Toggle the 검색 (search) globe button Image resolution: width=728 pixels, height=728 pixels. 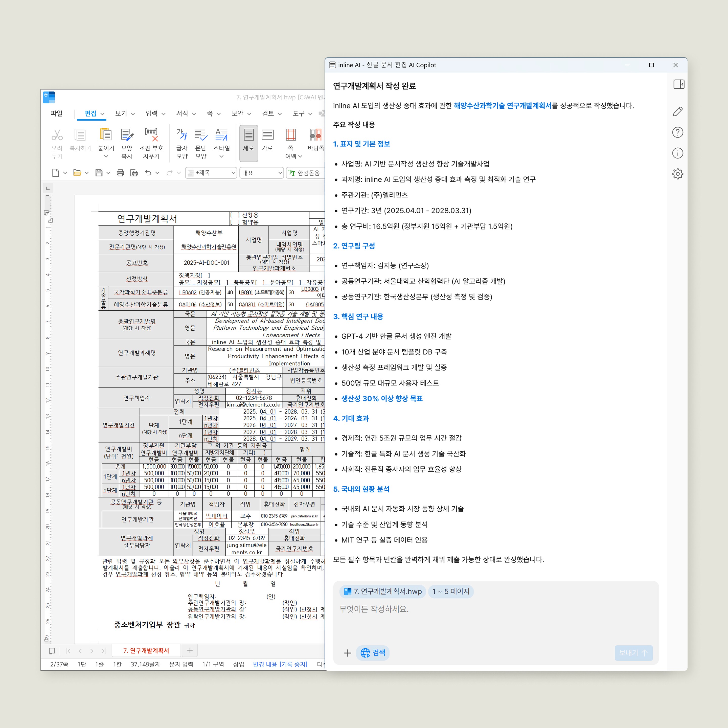[x=373, y=653]
